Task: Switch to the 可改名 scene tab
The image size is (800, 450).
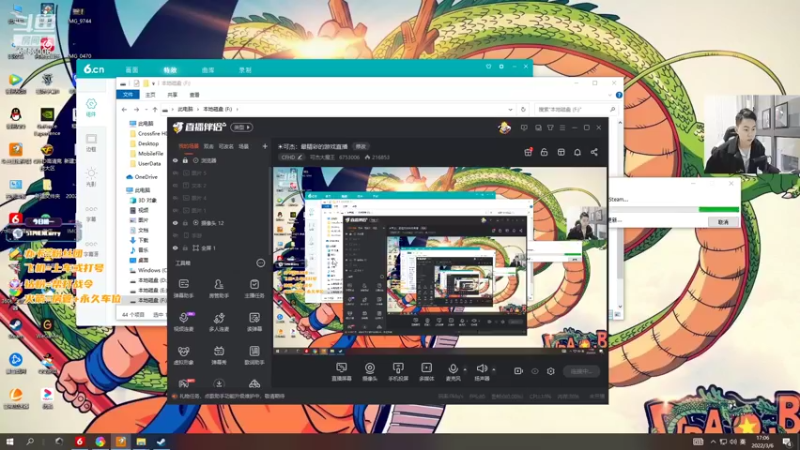Action: pos(226,146)
